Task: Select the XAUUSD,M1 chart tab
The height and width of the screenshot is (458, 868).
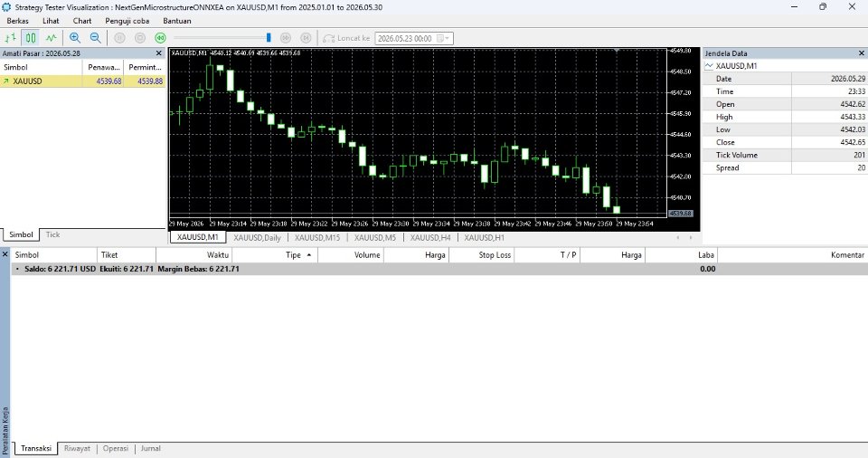Action: (x=198, y=237)
